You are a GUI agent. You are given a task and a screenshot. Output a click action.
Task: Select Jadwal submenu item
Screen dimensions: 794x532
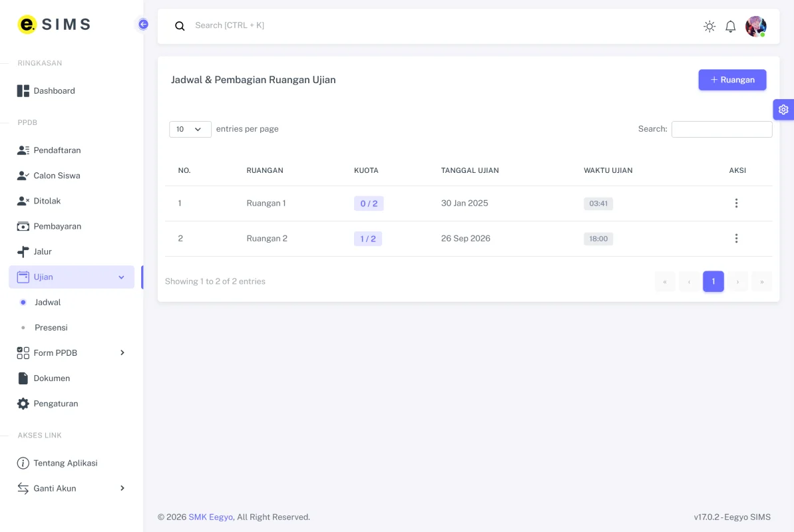[x=71, y=302]
